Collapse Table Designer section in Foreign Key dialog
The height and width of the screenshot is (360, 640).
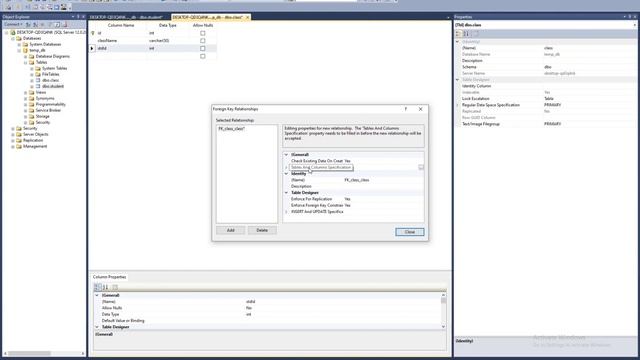286,193
